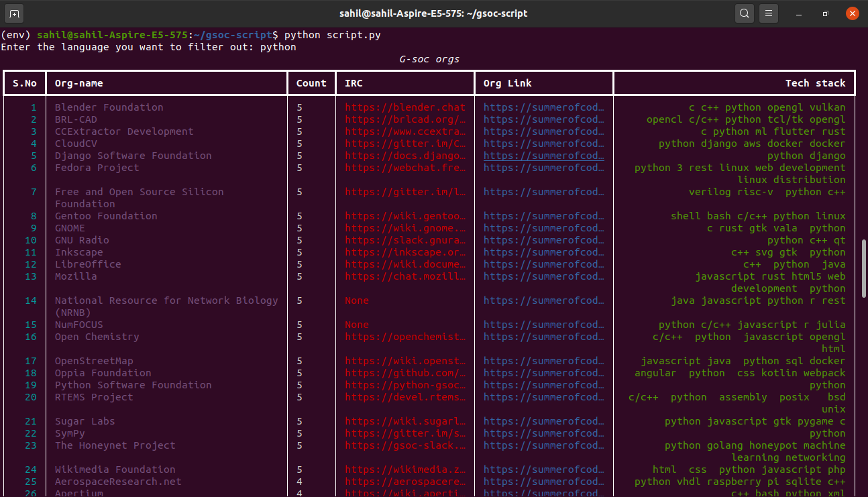
Task: Click the IRC column header
Action: 354,83
